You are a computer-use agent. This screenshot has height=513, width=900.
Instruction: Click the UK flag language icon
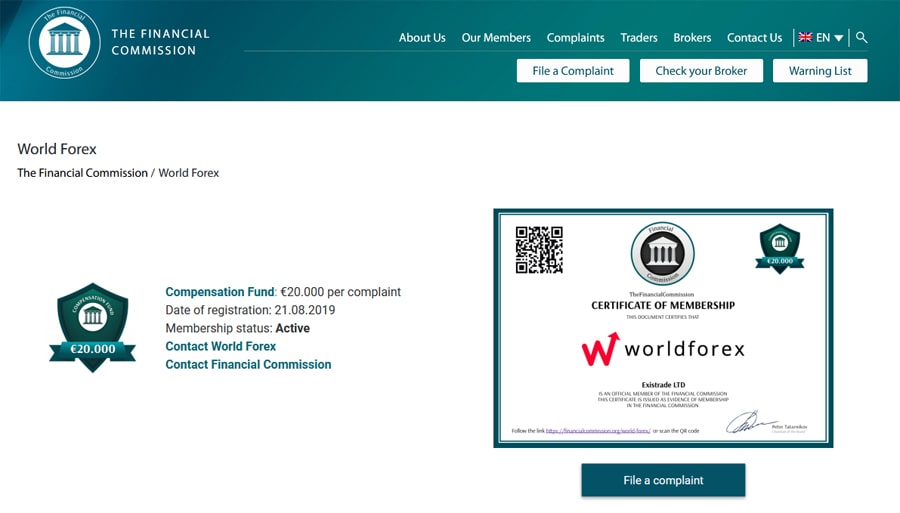[x=804, y=38]
